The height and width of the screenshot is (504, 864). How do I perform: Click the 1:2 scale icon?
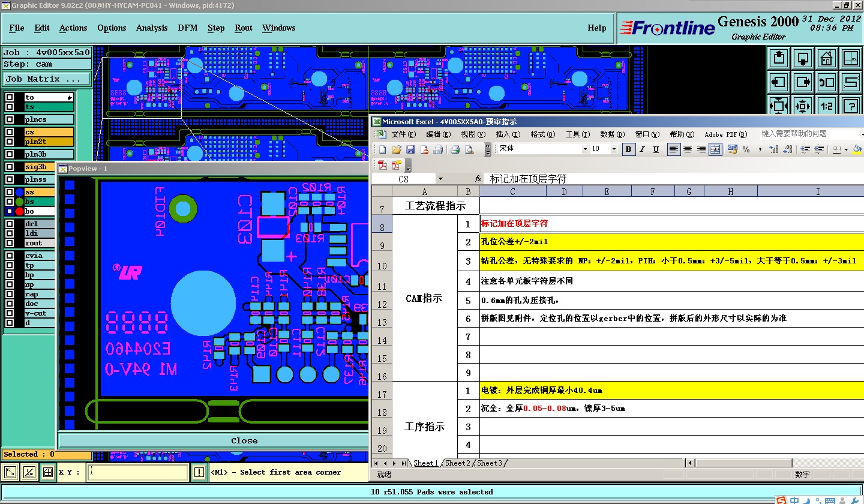pyautogui.click(x=827, y=106)
